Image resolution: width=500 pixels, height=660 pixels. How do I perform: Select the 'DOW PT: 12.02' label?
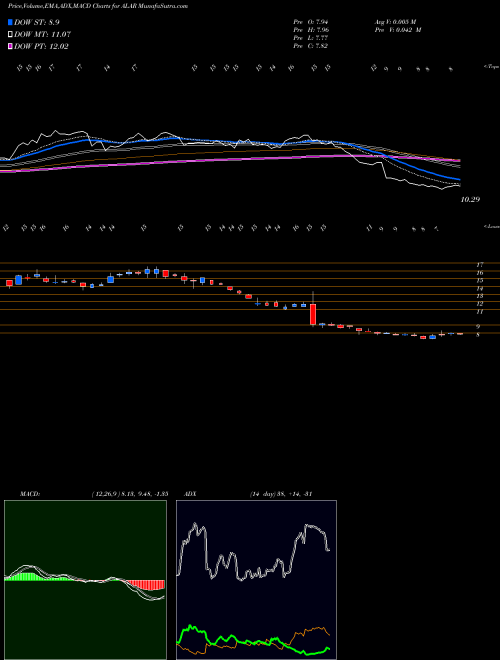point(41,46)
